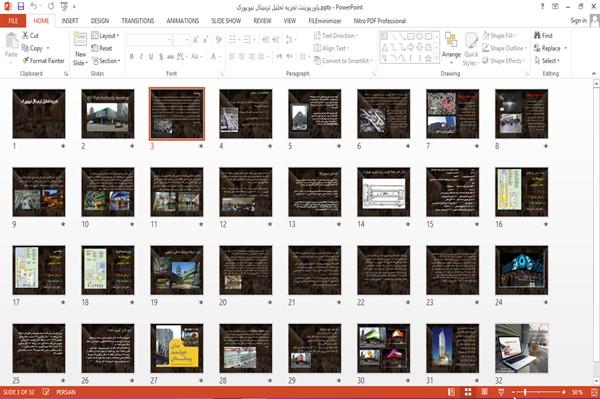Toggle Strikethrough formatting
The height and width of the screenshot is (399, 600).
171,57
